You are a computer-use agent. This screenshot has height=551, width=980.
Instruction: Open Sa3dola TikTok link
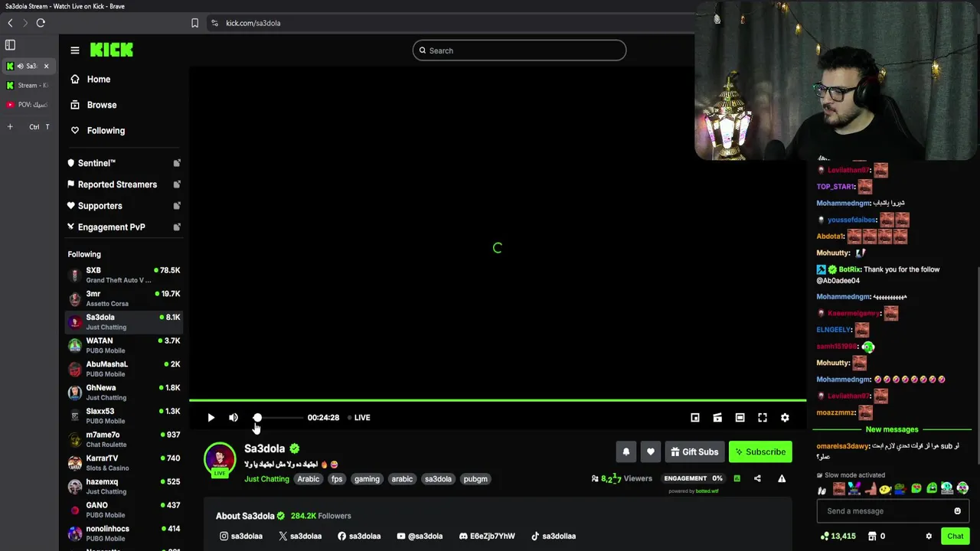click(x=554, y=536)
